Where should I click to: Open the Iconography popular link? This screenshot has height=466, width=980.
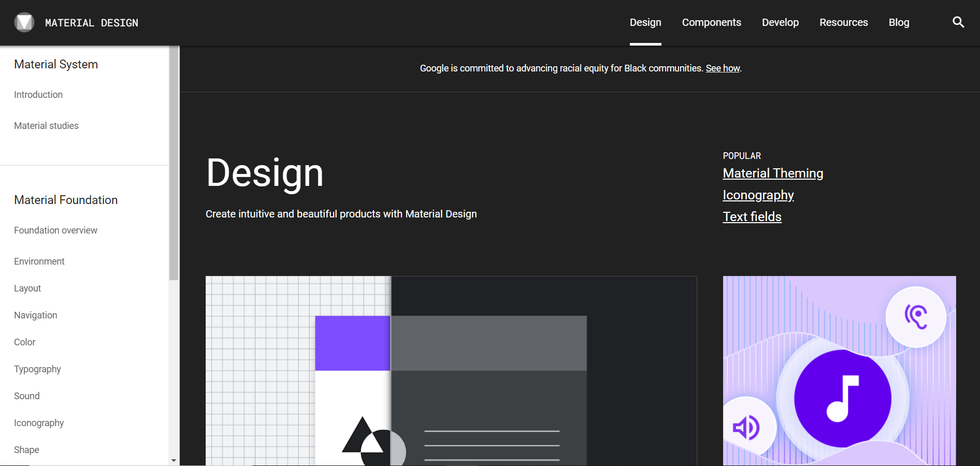758,195
